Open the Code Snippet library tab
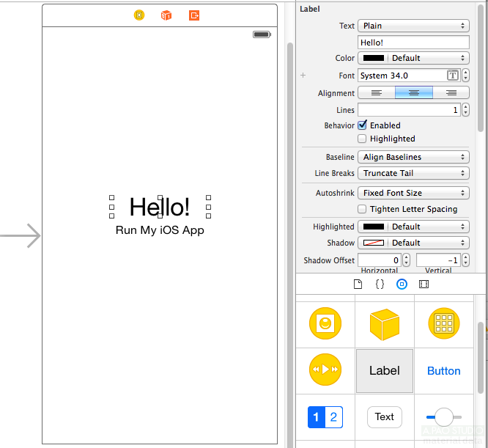 tap(380, 284)
